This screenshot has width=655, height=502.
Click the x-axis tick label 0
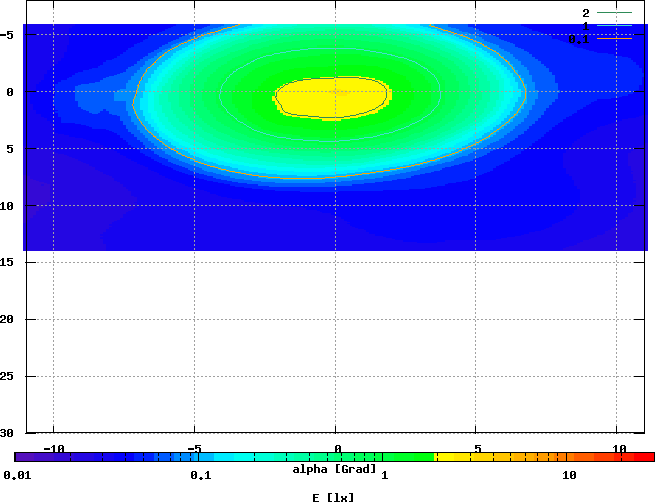click(337, 448)
